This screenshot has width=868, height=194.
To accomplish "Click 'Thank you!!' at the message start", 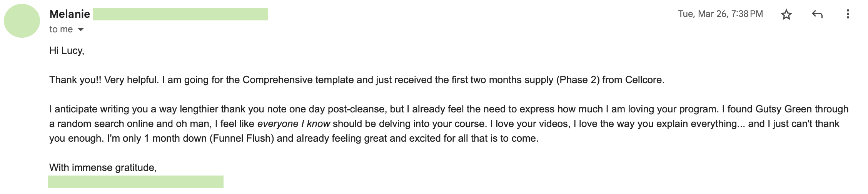I will (x=75, y=80).
